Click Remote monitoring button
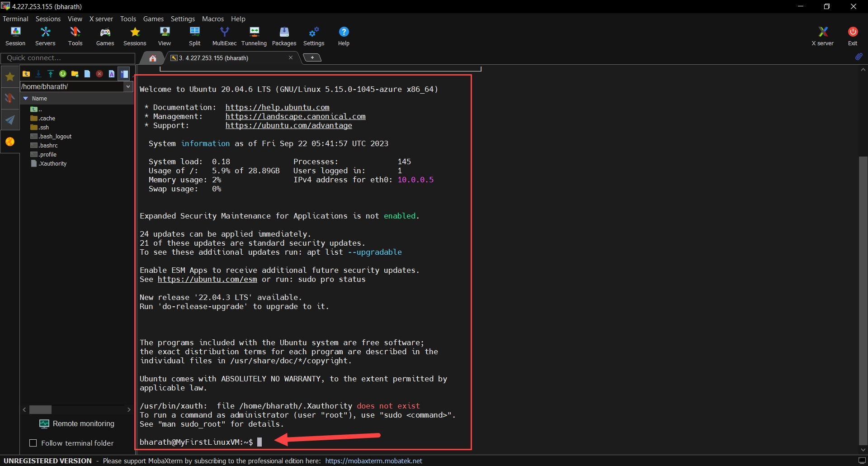The image size is (868, 466). click(77, 423)
